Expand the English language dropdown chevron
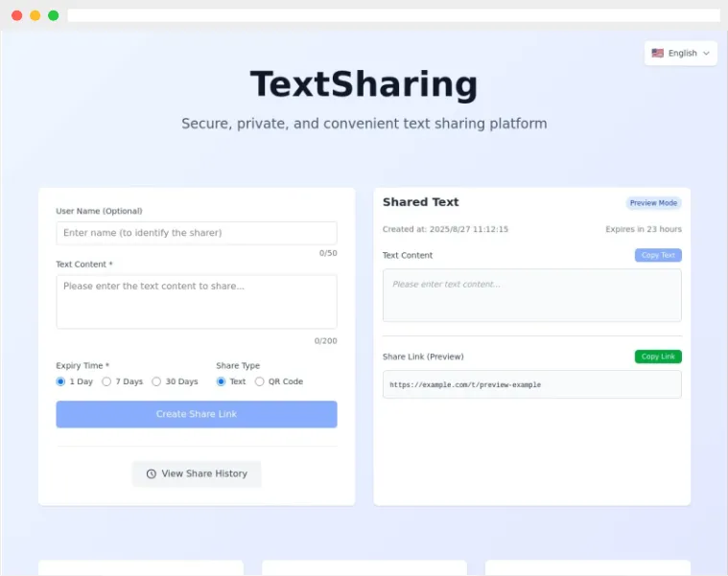Viewport: 728px width, 576px height. (x=707, y=54)
